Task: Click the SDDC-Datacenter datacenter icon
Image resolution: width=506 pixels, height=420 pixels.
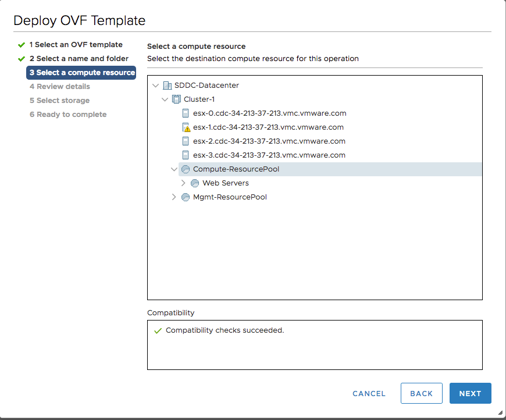Action: click(x=168, y=86)
